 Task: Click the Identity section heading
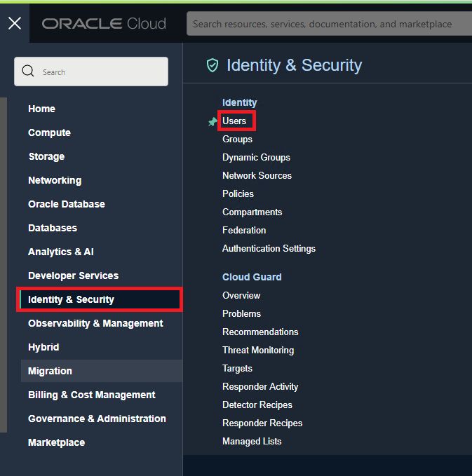pos(239,102)
